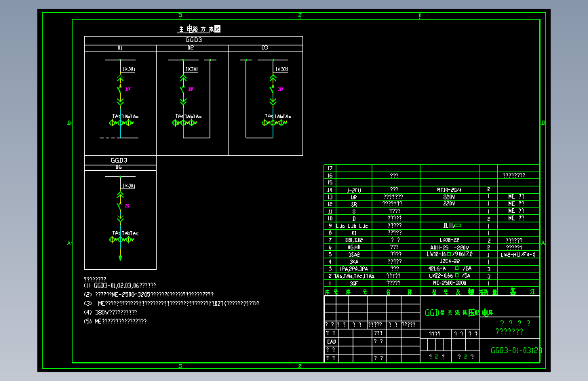The height and width of the screenshot is (381, 588).
Task: Select the GGD3 header above panel 06
Action: 119,160
